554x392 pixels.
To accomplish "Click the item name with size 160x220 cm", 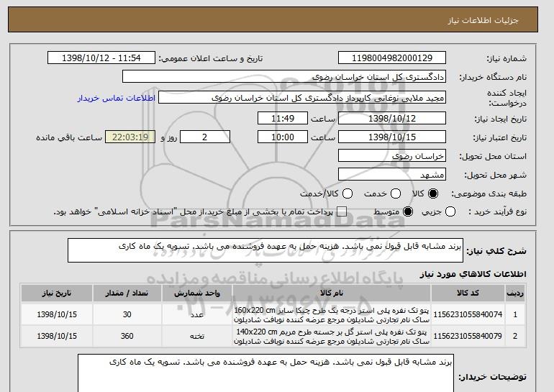I will 332,315.
